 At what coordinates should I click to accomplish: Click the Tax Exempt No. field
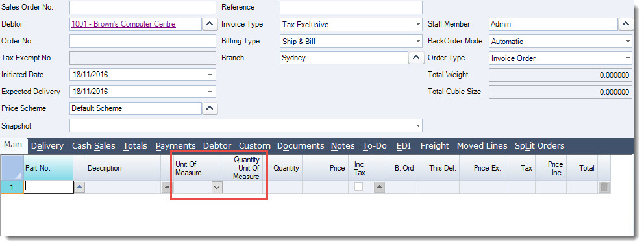pyautogui.click(x=143, y=58)
